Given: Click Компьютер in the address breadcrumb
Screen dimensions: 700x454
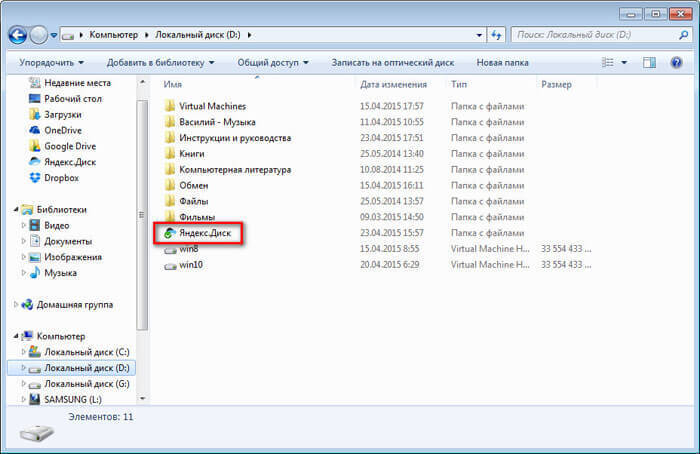Looking at the screenshot, I should (x=113, y=35).
